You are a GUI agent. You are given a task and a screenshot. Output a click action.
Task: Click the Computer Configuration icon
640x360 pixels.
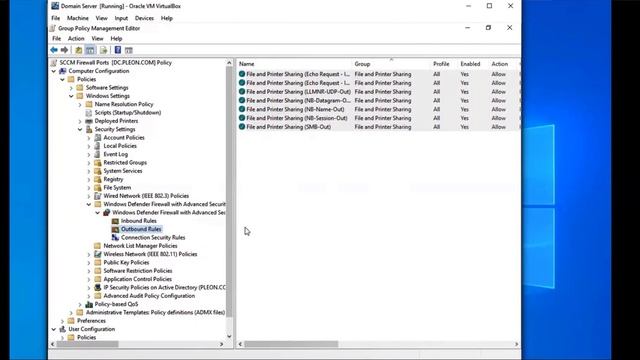pos(63,71)
